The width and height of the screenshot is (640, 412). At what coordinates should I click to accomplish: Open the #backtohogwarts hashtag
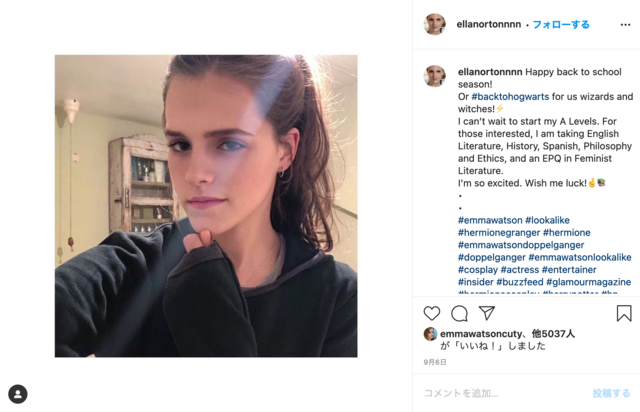coord(510,97)
